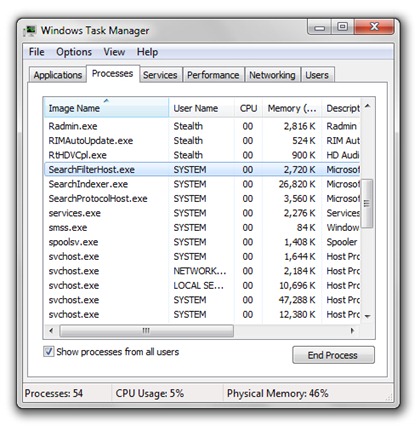Select the services.exe process

pyautogui.click(x=202, y=213)
